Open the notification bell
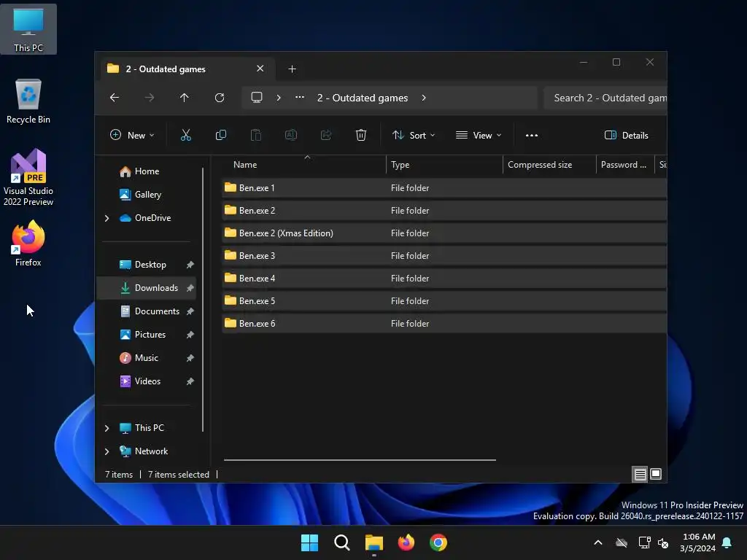 click(727, 542)
